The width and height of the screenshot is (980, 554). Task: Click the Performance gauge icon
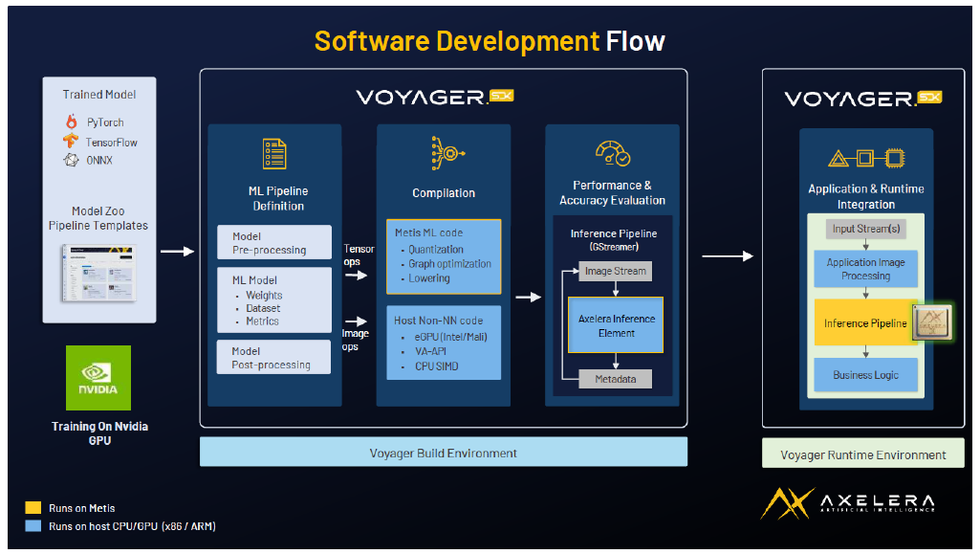coord(612,152)
